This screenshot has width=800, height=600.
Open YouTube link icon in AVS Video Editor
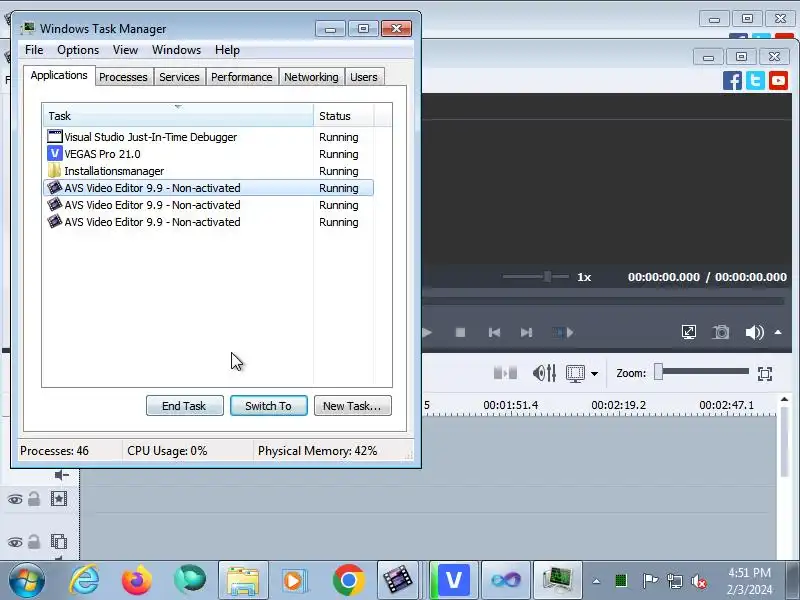pyautogui.click(x=778, y=81)
